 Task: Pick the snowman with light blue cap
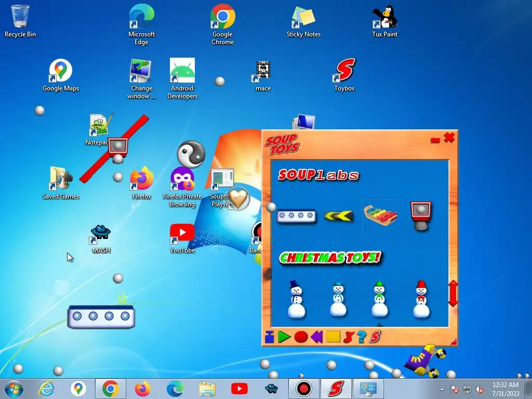(338, 299)
